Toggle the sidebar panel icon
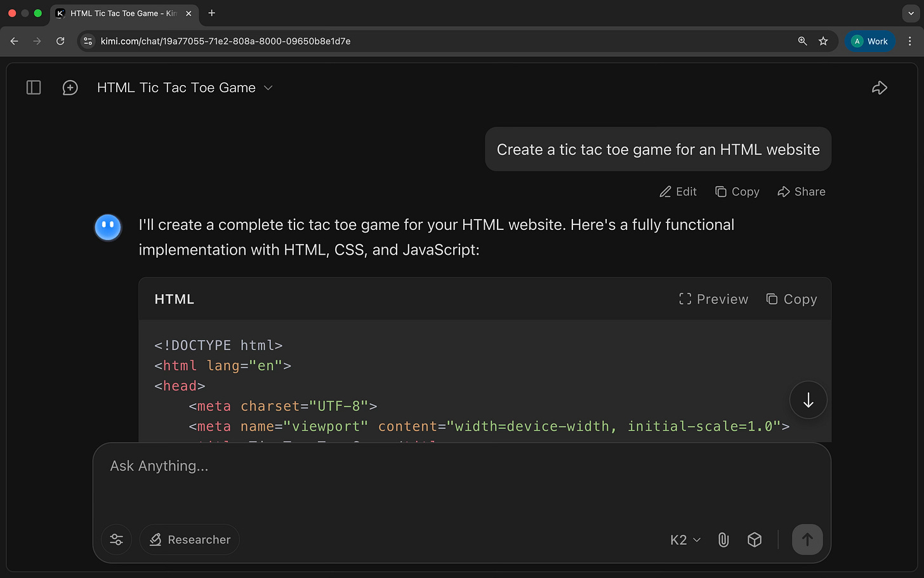 click(x=34, y=88)
